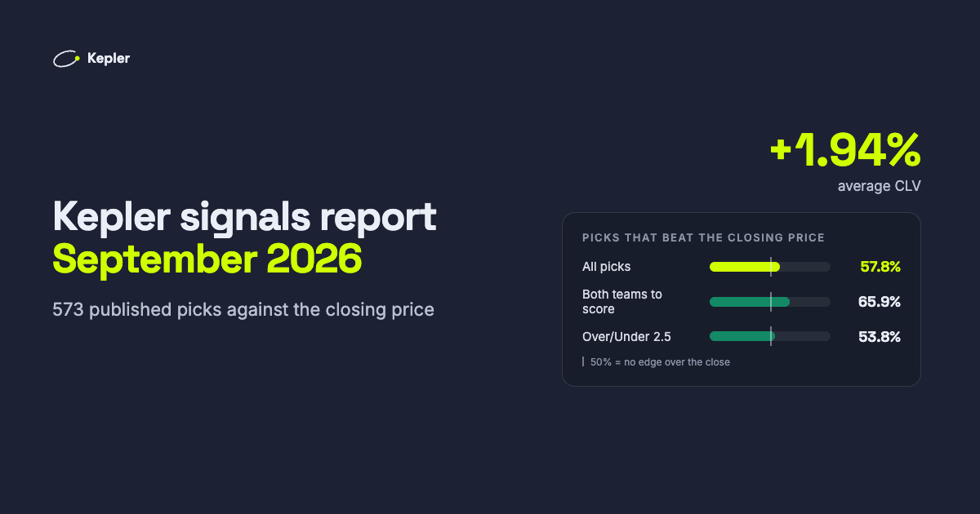Click the Over/Under 2.5 progress bar
The image size is (980, 514).
(770, 336)
